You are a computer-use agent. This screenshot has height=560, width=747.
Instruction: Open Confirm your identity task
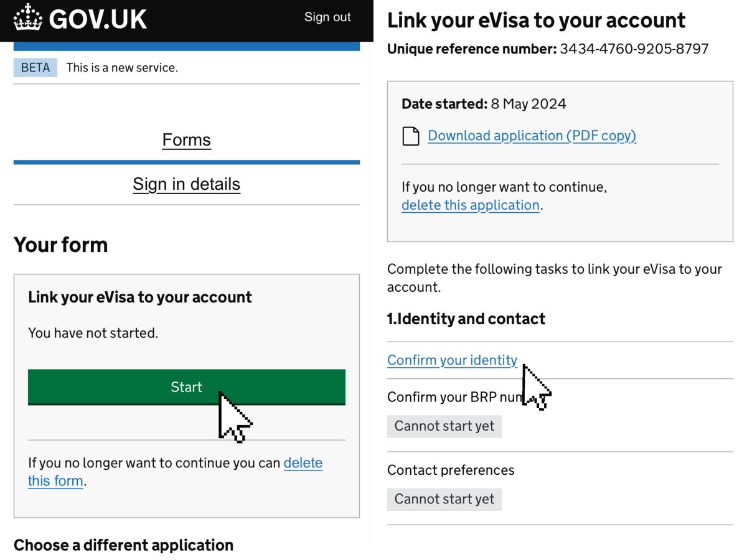[x=452, y=360]
